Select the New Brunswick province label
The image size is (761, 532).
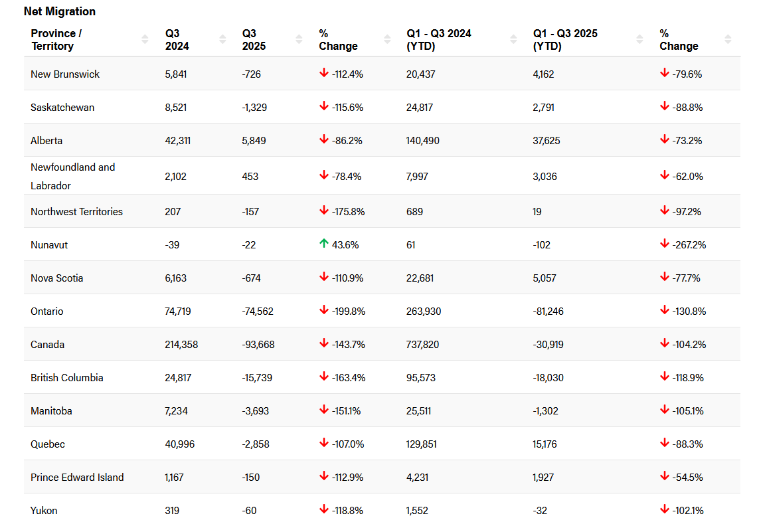(x=64, y=74)
